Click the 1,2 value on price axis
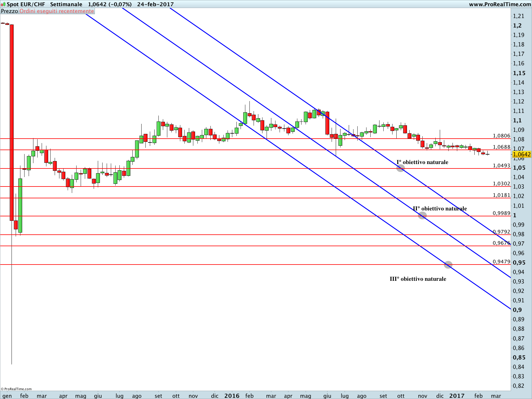 [x=517, y=25]
